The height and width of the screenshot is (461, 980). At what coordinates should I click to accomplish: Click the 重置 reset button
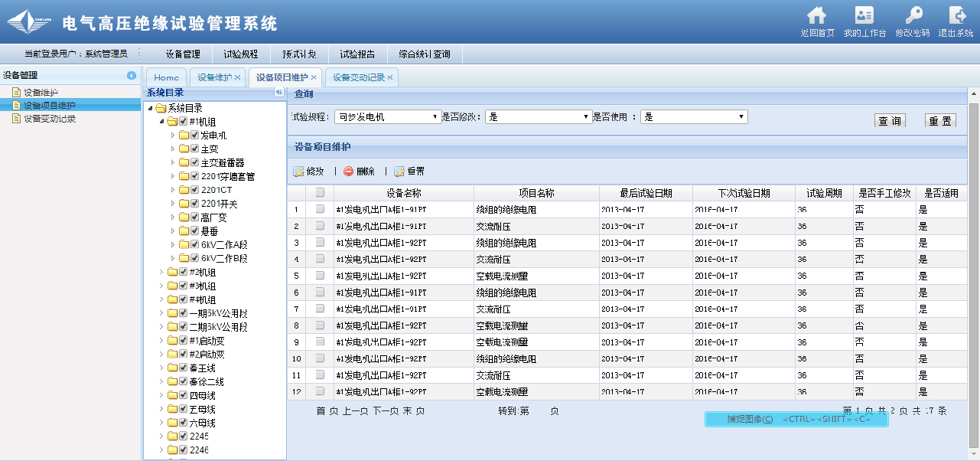(x=940, y=120)
